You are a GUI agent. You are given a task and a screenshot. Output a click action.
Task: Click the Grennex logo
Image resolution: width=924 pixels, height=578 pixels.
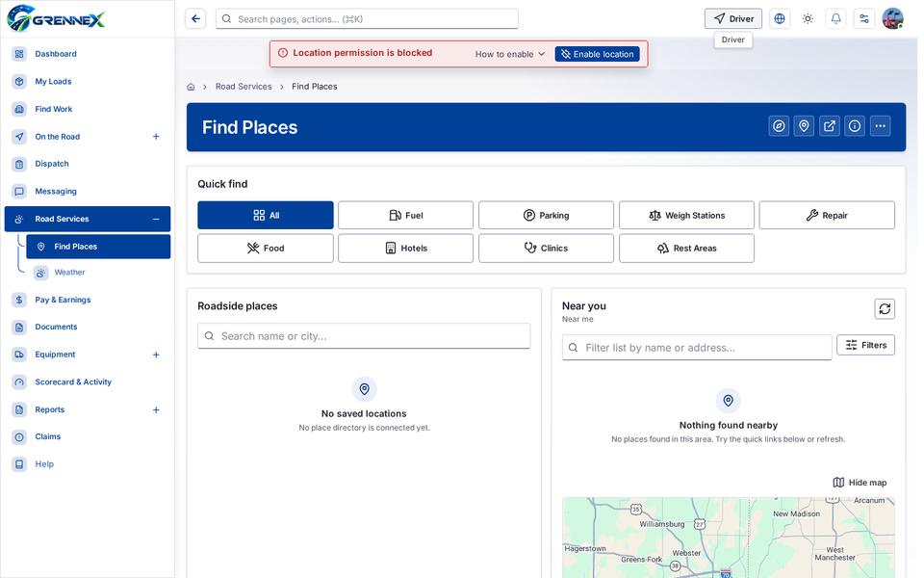click(x=56, y=18)
